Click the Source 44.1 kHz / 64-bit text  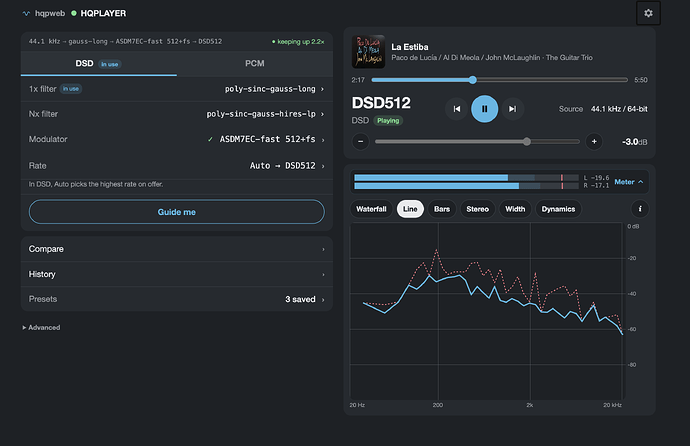pos(603,109)
